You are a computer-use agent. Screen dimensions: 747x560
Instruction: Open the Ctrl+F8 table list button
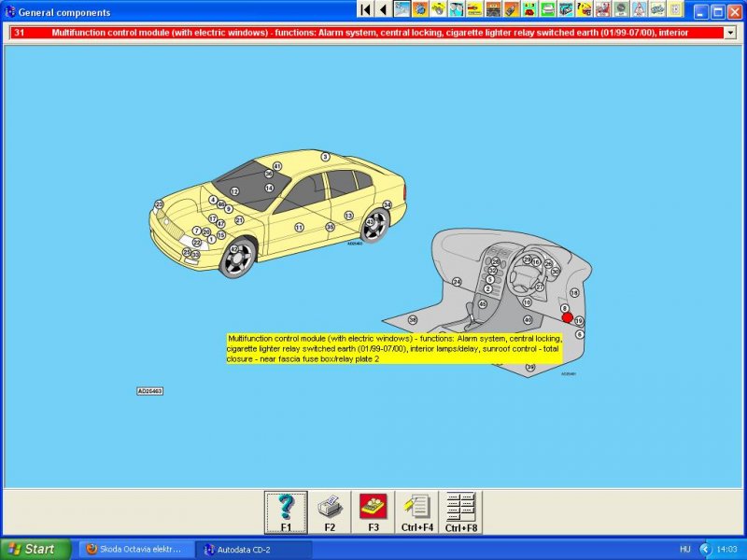tap(459, 512)
